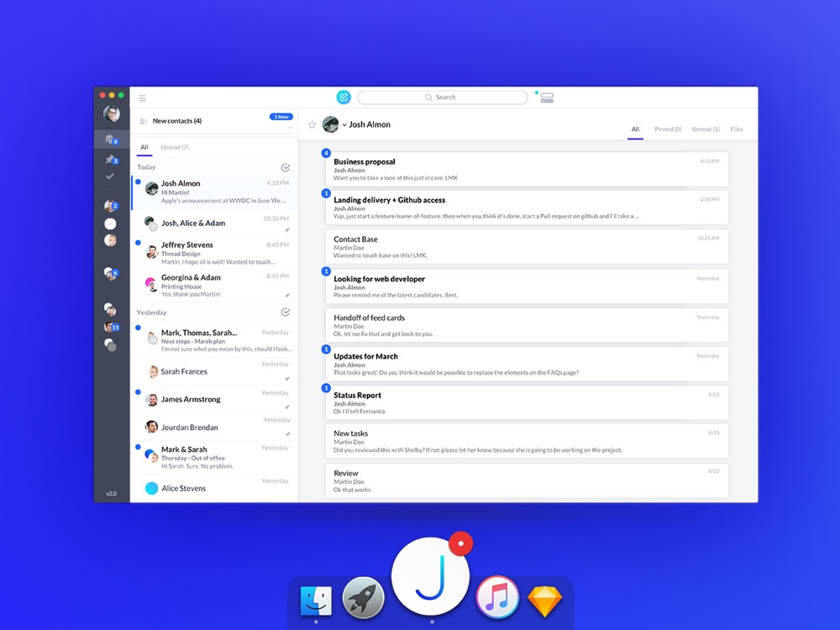Click the layout view icon beside search
The width and height of the screenshot is (840, 630).
tap(547, 98)
